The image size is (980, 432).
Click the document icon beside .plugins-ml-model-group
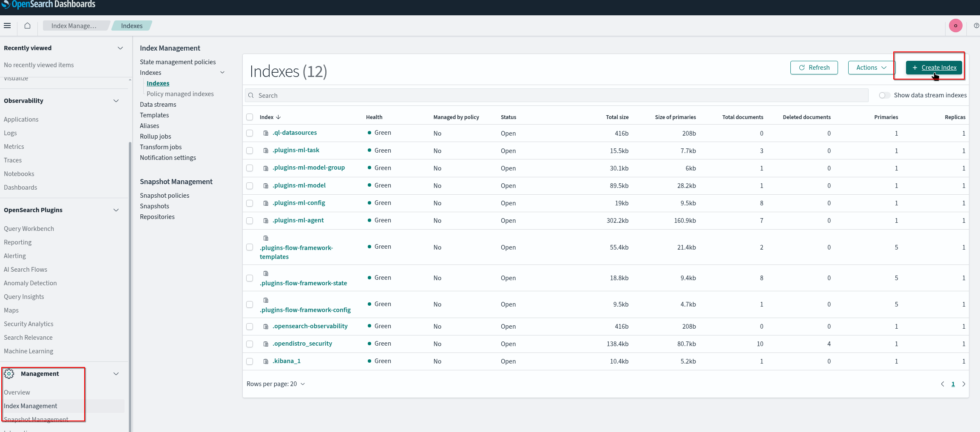(x=266, y=168)
